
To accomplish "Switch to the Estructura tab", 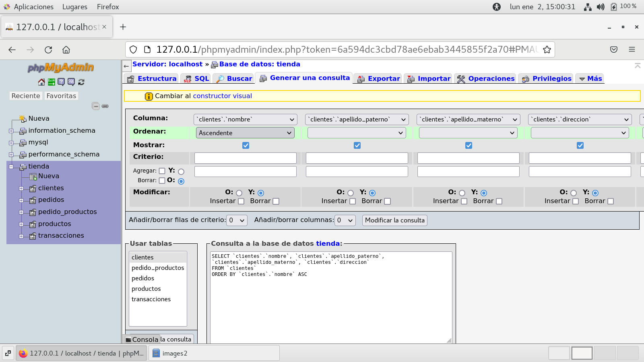I will [152, 78].
